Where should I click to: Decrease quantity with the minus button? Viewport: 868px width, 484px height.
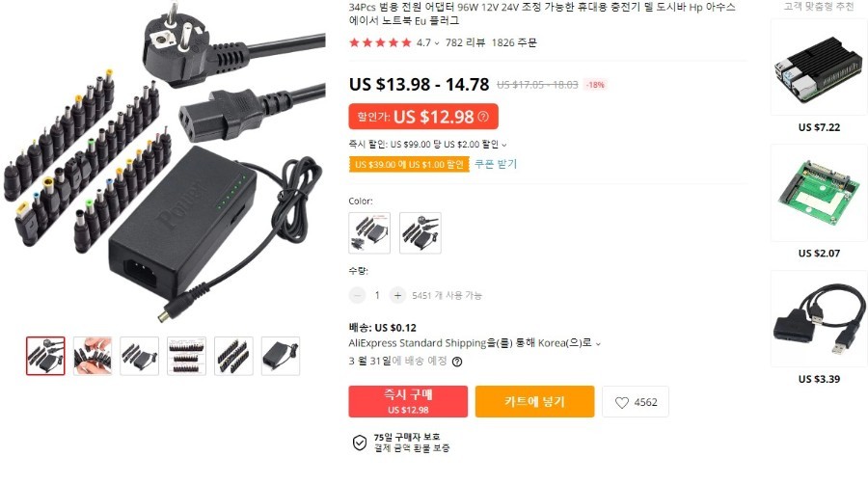pos(358,295)
